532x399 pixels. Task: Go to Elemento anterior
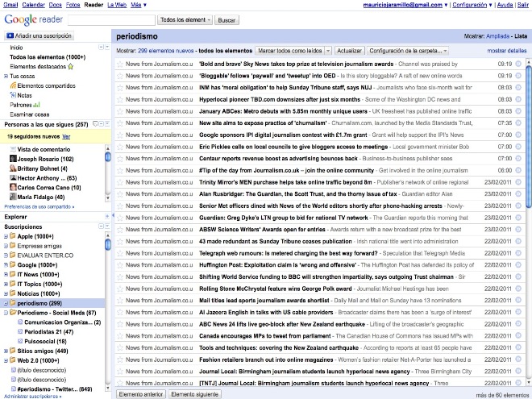pyautogui.click(x=141, y=394)
